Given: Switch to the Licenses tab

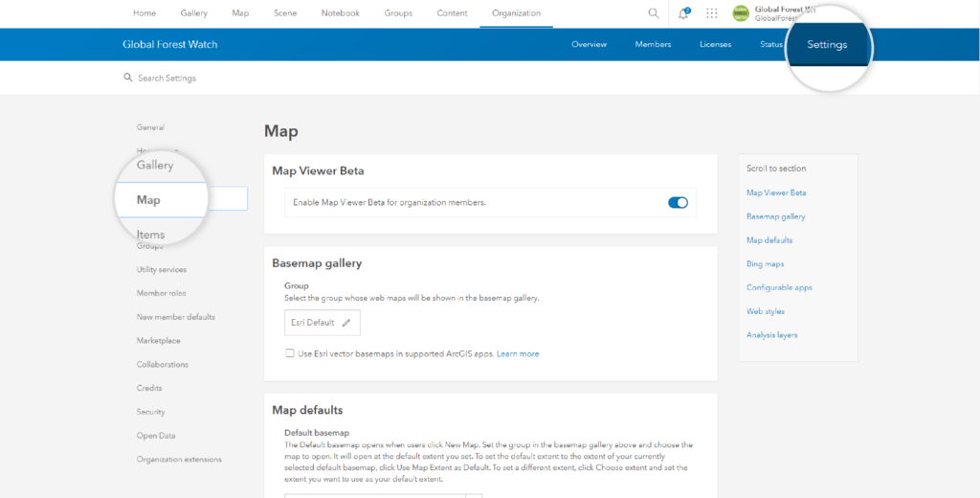Looking at the screenshot, I should [x=716, y=44].
